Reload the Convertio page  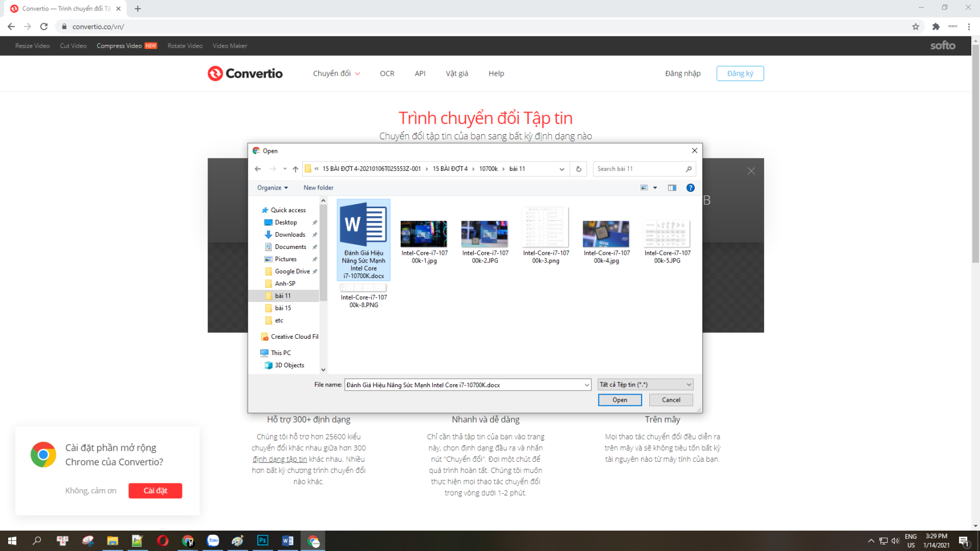[x=44, y=26]
